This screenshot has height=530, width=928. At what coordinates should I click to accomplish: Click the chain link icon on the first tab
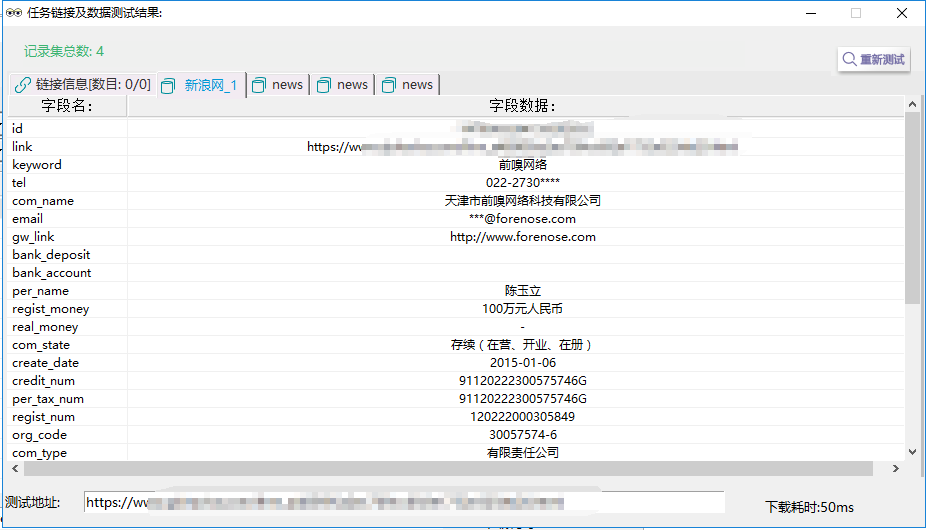[x=22, y=85]
